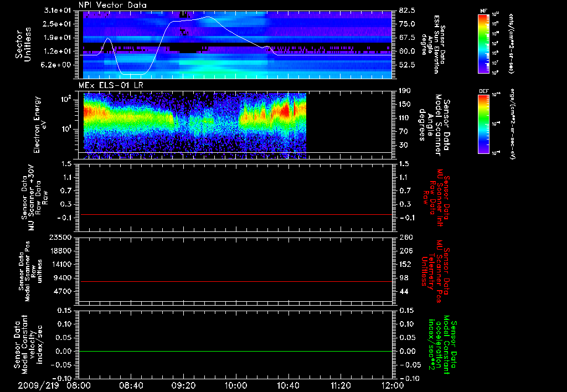Image resolution: width=567 pixels, height=392 pixels.
Task: Click the '2.5e+01' sector tick value
Action: point(58,24)
